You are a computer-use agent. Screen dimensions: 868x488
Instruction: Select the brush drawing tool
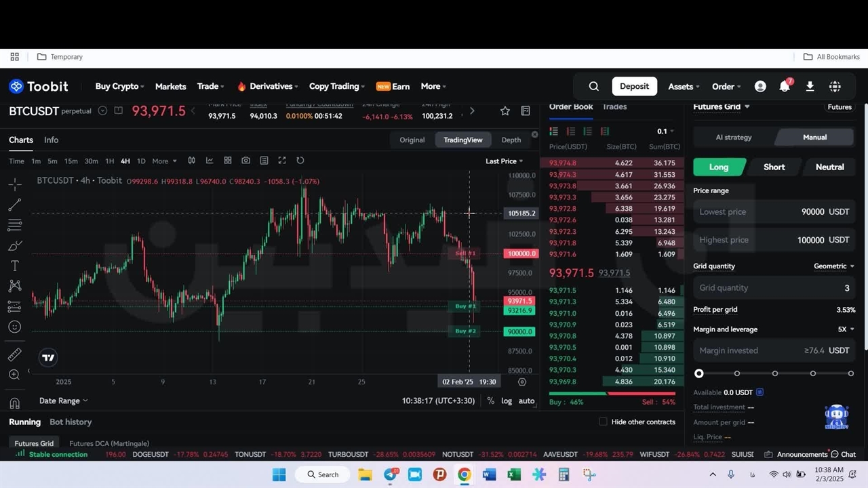click(14, 245)
